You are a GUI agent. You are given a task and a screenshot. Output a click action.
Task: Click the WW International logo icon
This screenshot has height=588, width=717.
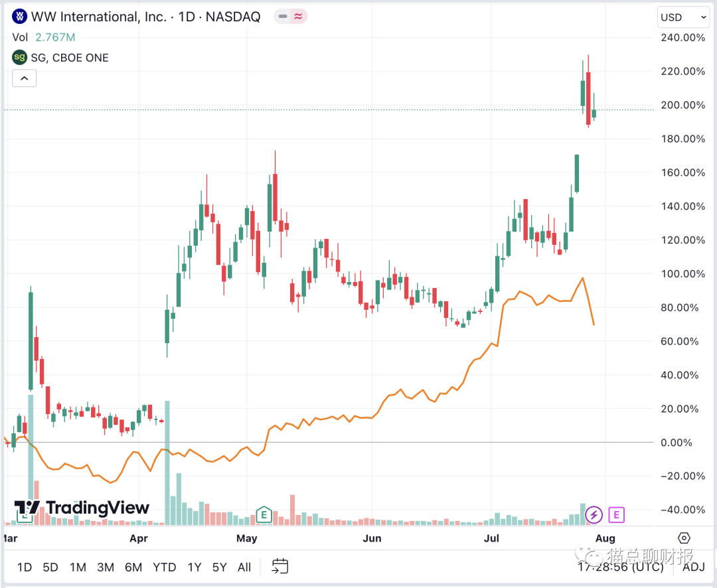pos(20,17)
